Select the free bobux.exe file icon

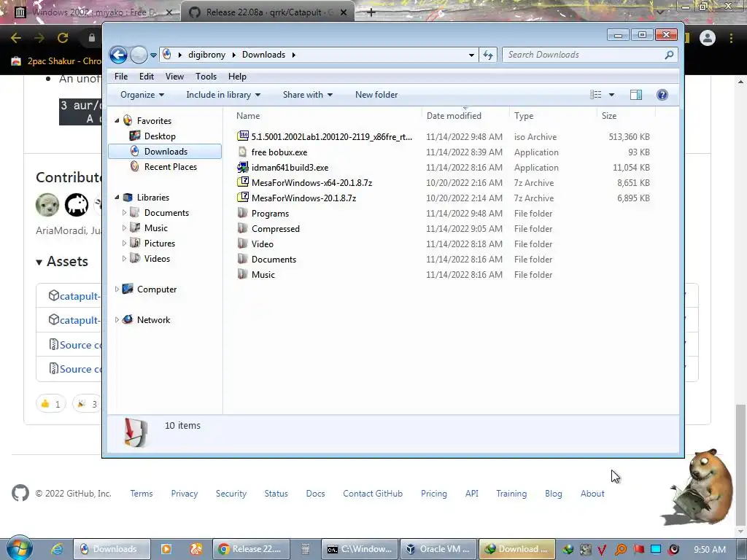tap(243, 152)
